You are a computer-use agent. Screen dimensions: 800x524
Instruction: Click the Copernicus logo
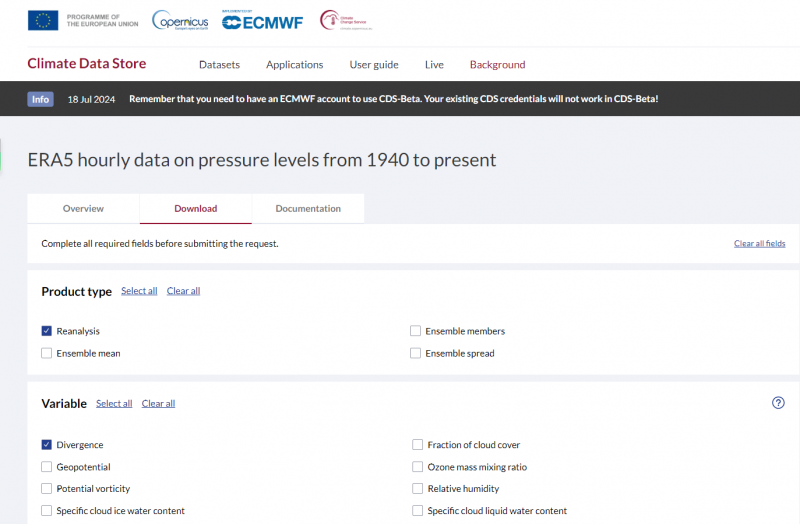click(x=181, y=19)
